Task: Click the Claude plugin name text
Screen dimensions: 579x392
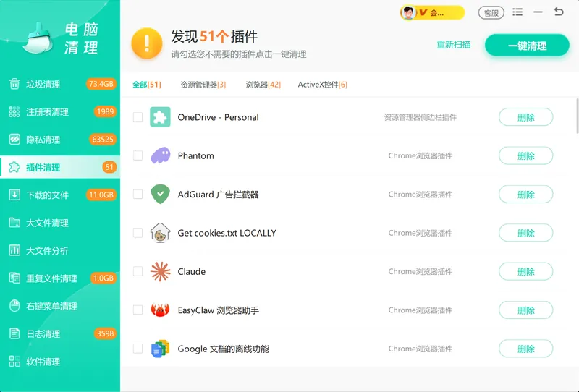Action: pyautogui.click(x=192, y=272)
